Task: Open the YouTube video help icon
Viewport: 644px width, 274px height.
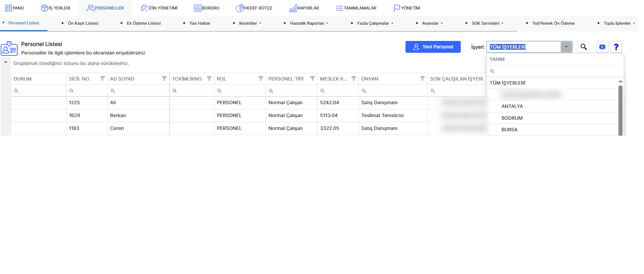Action: pyautogui.click(x=602, y=47)
